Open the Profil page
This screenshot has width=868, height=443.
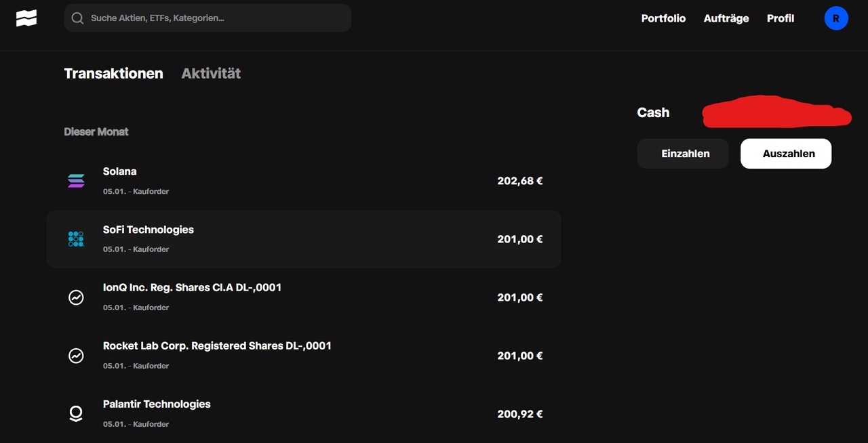click(781, 18)
